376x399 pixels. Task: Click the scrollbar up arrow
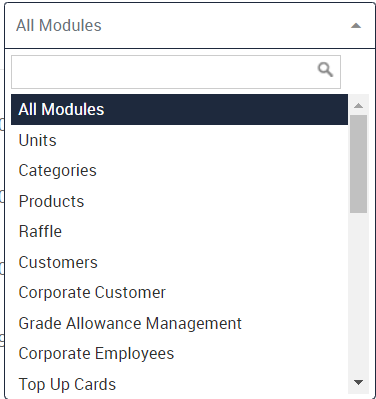click(359, 106)
